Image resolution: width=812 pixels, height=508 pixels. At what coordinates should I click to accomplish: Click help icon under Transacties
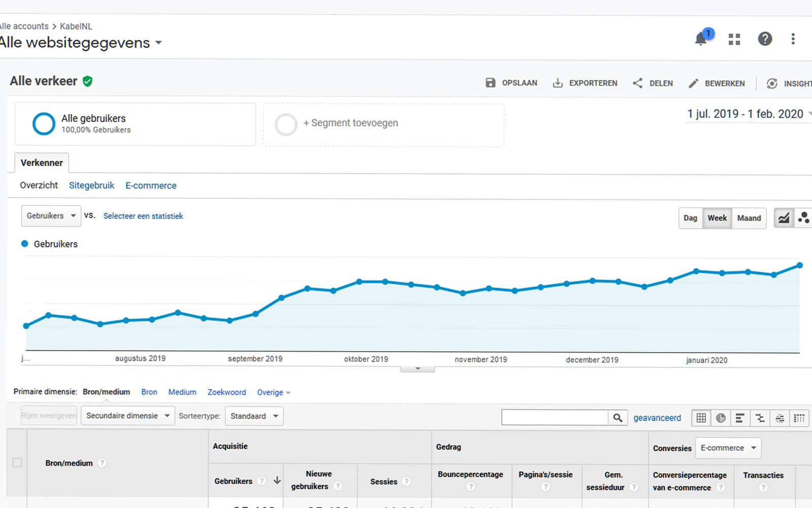[x=763, y=488]
